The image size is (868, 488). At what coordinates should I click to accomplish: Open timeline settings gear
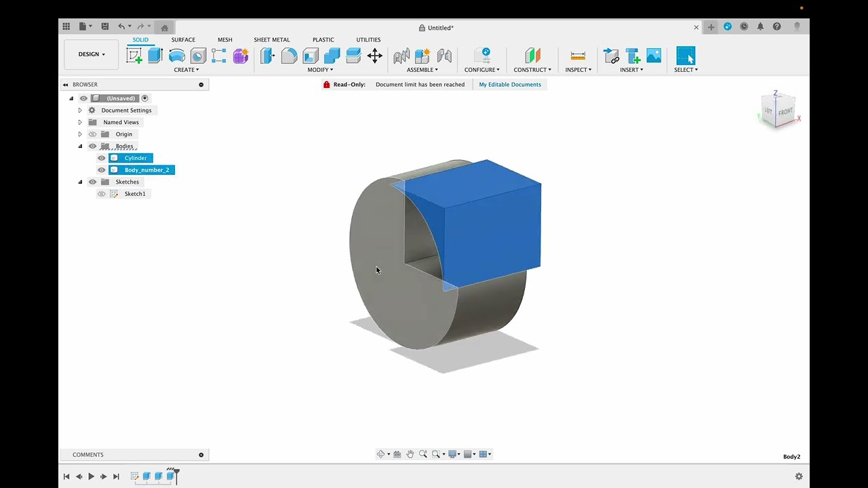tap(799, 476)
